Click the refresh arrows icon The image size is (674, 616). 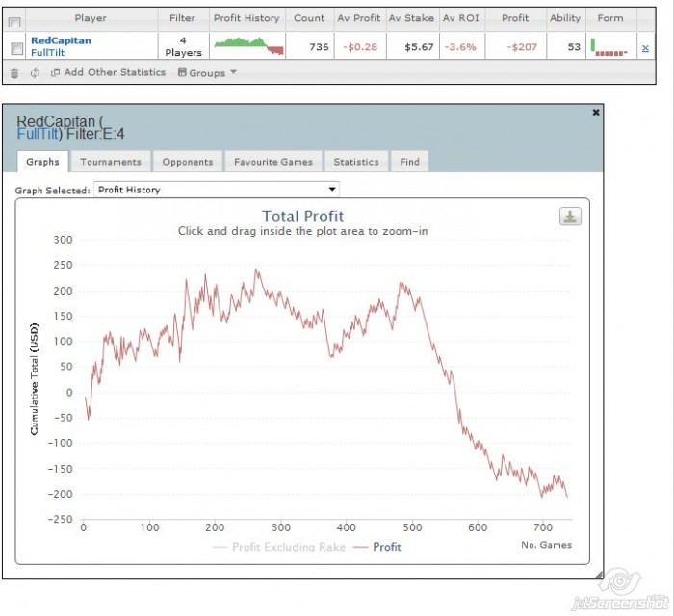(x=35, y=73)
